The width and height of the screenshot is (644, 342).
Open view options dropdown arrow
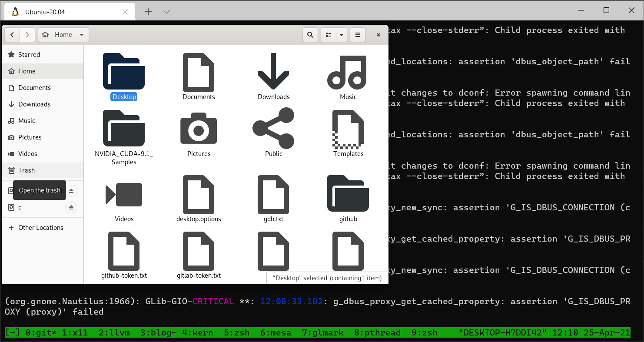tap(342, 35)
